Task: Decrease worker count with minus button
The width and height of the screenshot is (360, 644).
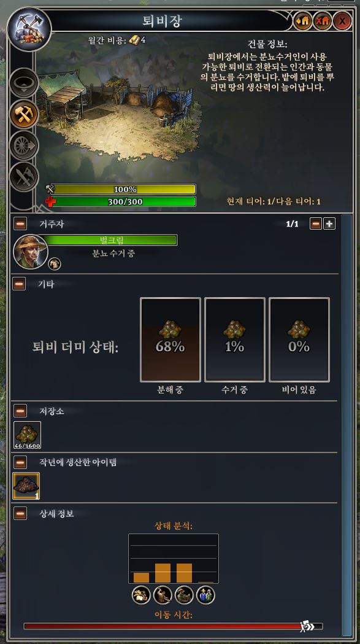Action: point(316,224)
